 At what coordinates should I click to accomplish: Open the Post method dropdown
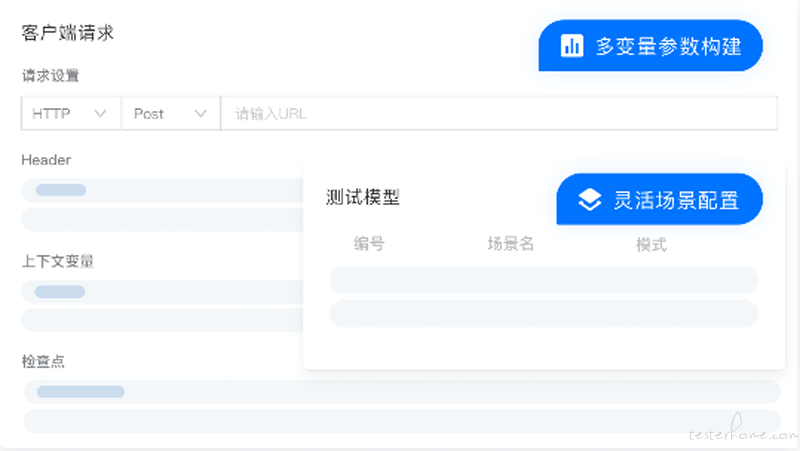[170, 113]
